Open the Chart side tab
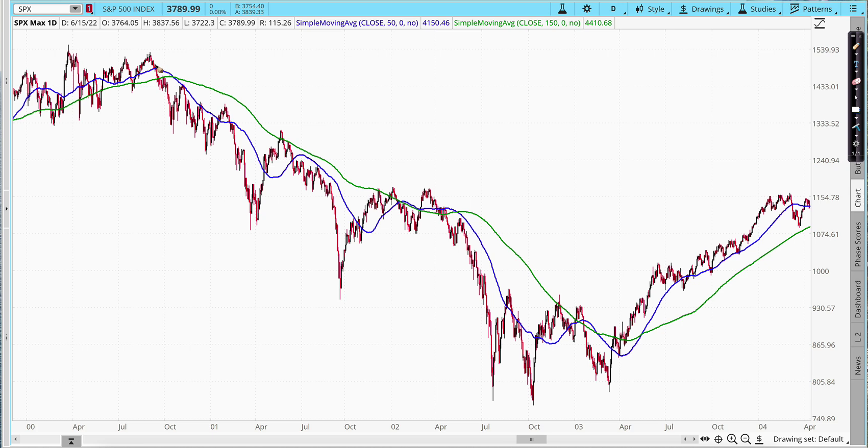Screen dimensions: 868x448 pyautogui.click(x=858, y=197)
